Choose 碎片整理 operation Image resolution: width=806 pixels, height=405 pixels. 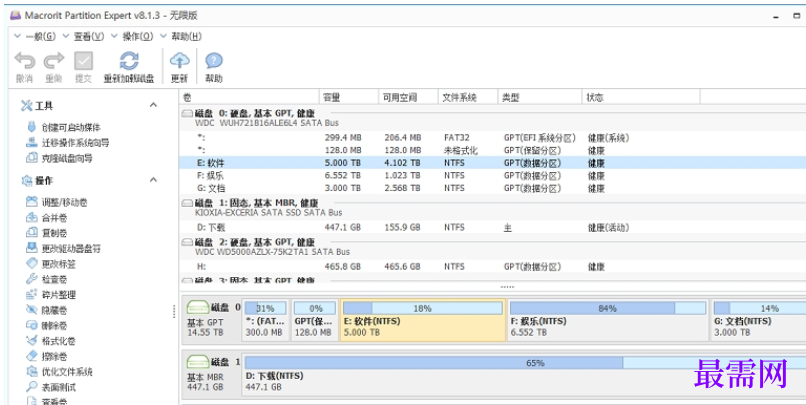coord(51,294)
